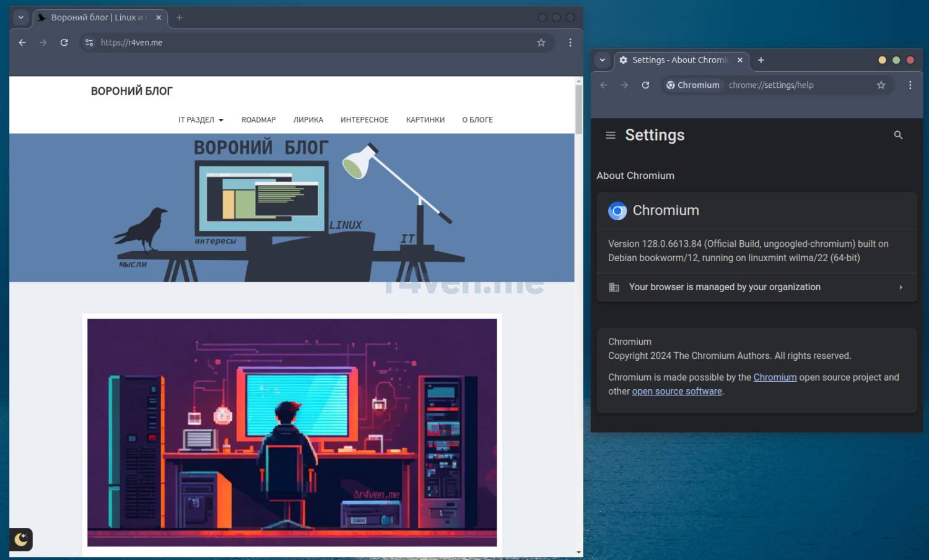This screenshot has height=560, width=929.
Task: Bookmark the chrome://settings/help page
Action: point(881,85)
